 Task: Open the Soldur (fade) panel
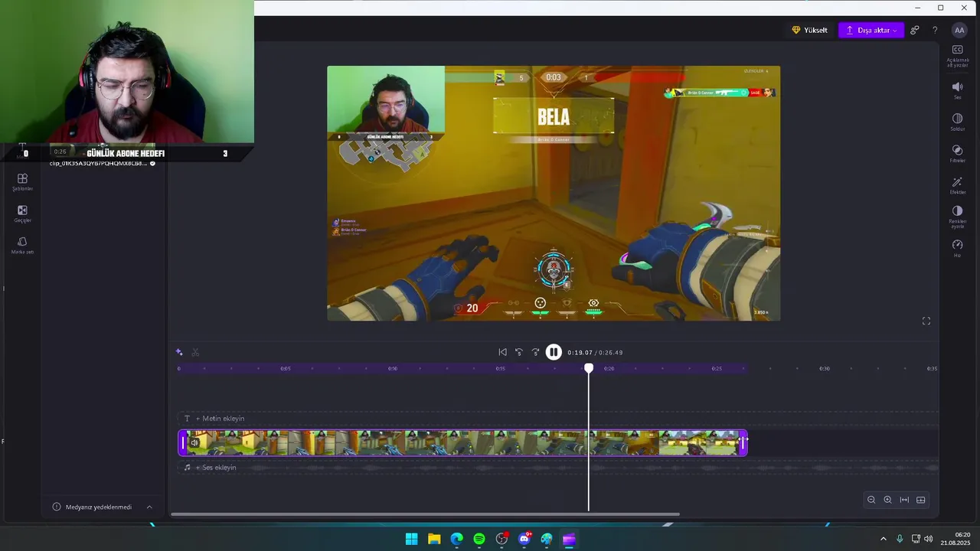pyautogui.click(x=957, y=122)
